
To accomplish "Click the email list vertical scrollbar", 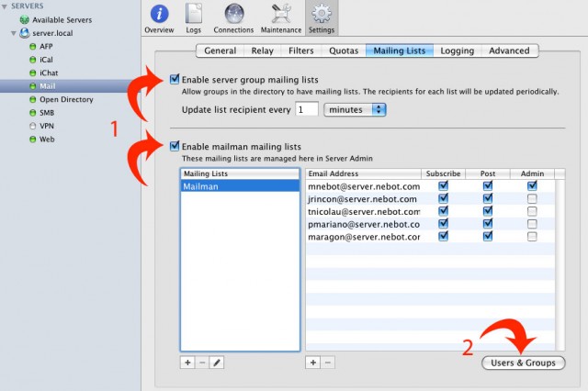I will coord(560,264).
